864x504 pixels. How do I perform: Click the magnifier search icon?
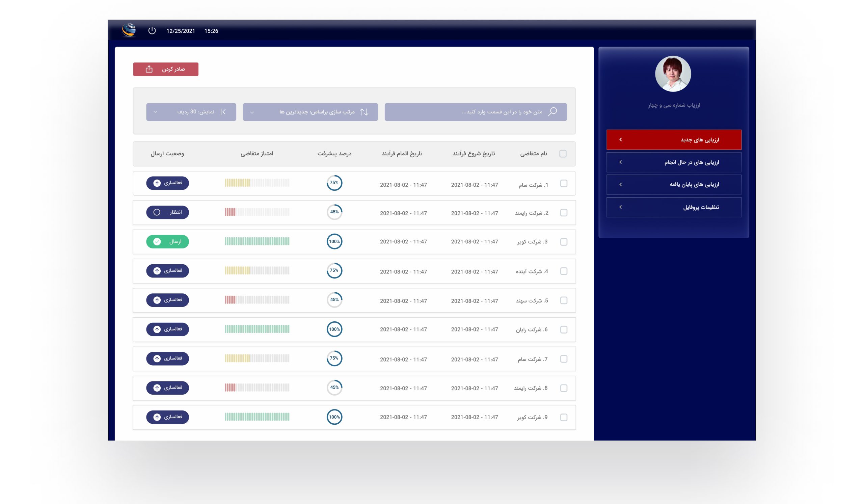552,112
